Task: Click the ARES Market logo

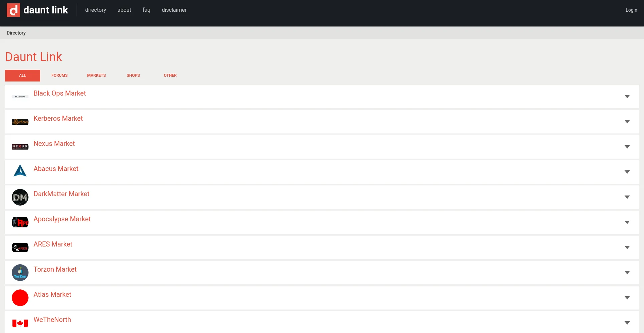Action: click(x=20, y=247)
